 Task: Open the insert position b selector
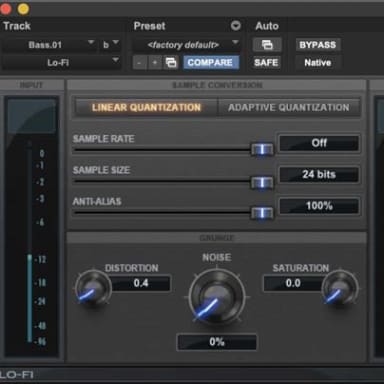pos(110,45)
